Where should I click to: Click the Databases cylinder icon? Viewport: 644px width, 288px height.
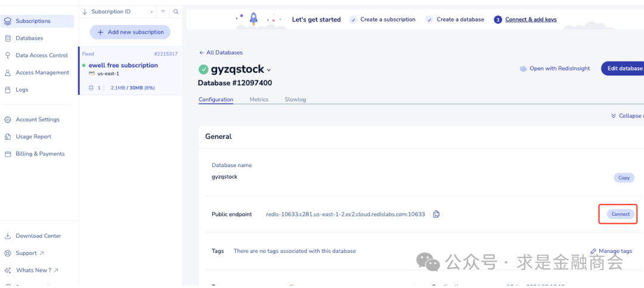[x=7, y=38]
